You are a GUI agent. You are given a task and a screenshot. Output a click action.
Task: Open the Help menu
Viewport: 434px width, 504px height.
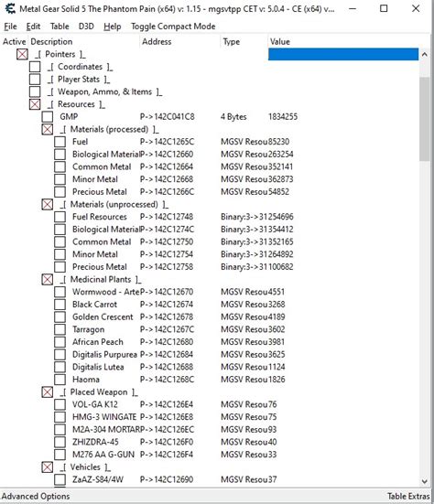(113, 27)
